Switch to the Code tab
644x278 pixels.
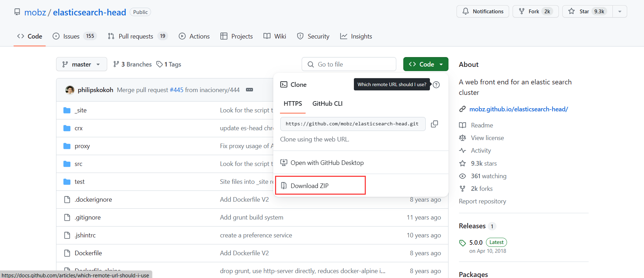[30, 36]
